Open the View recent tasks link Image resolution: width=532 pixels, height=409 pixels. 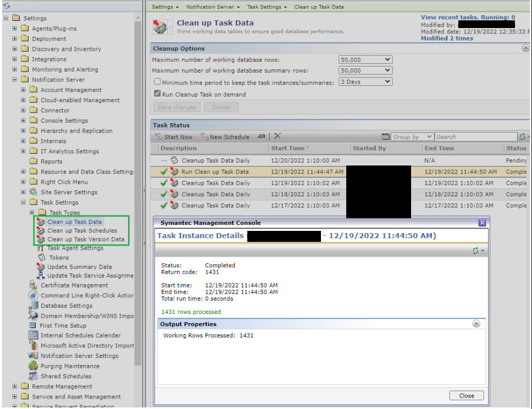[468, 18]
